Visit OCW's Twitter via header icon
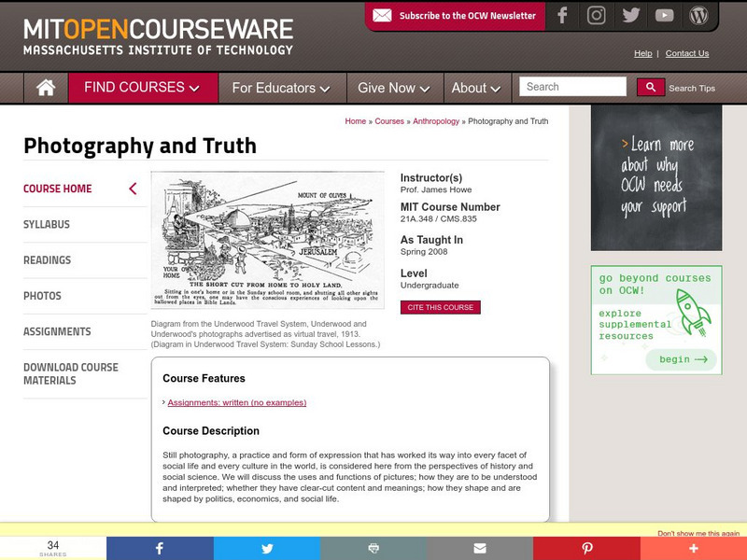Screen dimensions: 747x560 [630, 15]
